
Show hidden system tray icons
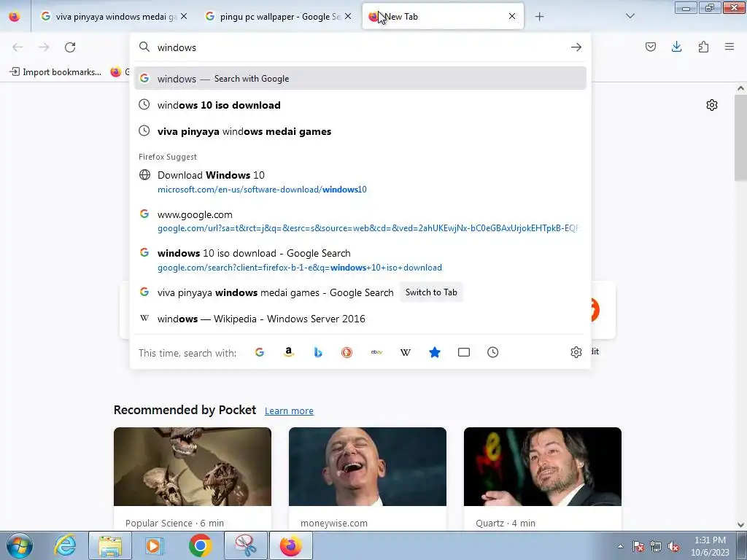[620, 547]
